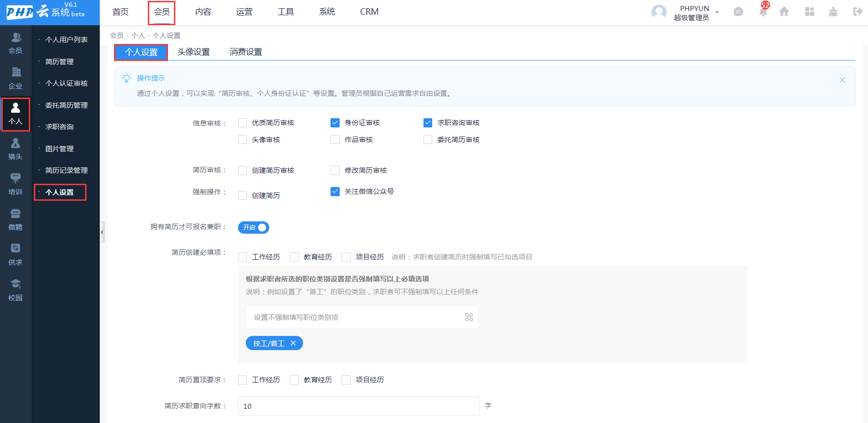
Task: Click the admin avatar icon
Action: [659, 12]
